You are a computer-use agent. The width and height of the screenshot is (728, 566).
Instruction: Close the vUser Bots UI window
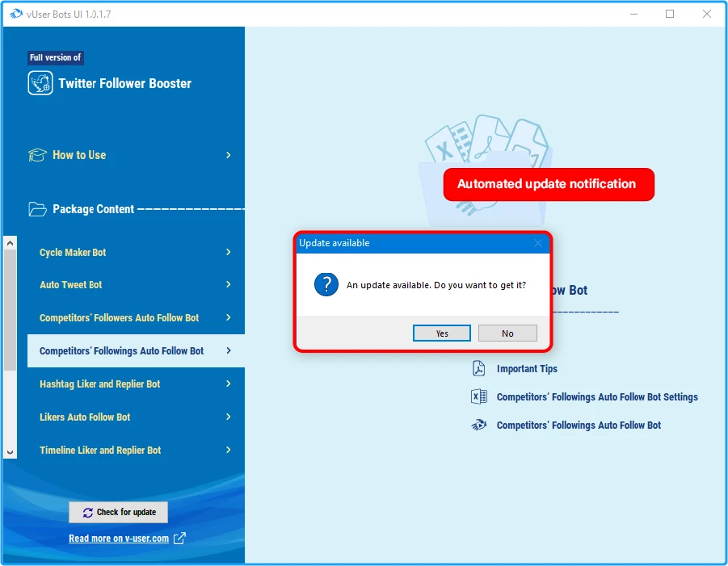[707, 14]
